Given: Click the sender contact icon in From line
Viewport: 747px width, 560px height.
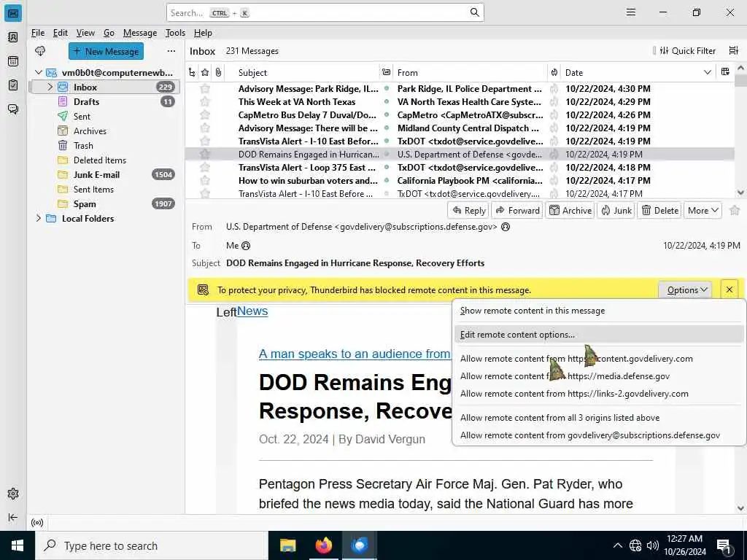Looking at the screenshot, I should tap(506, 227).
